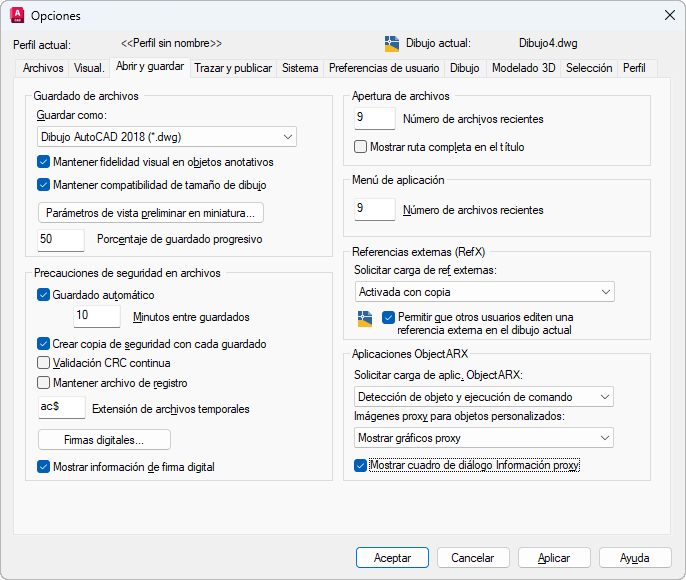Click the AutoCAD logo icon in title bar
This screenshot has width=686, height=580.
[16, 15]
